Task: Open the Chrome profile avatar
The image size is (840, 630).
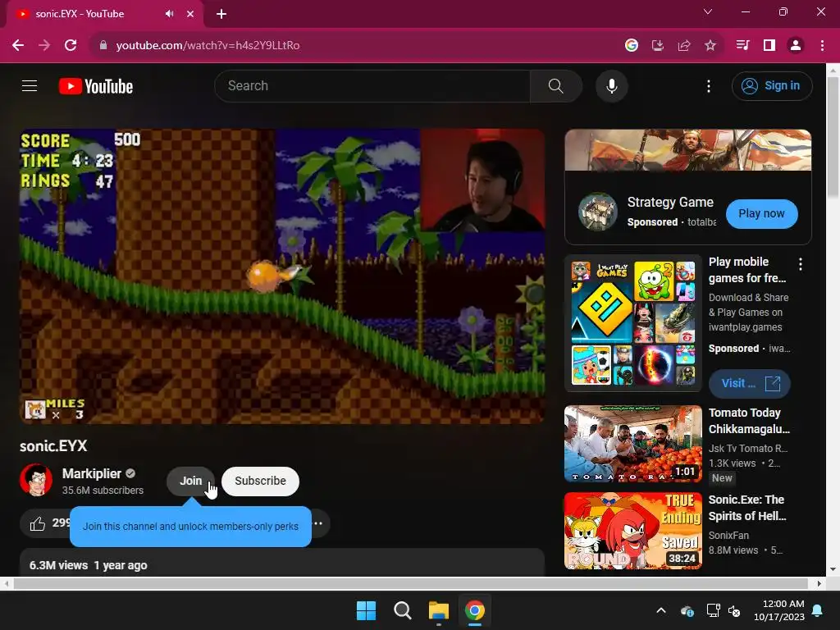Action: click(x=796, y=46)
